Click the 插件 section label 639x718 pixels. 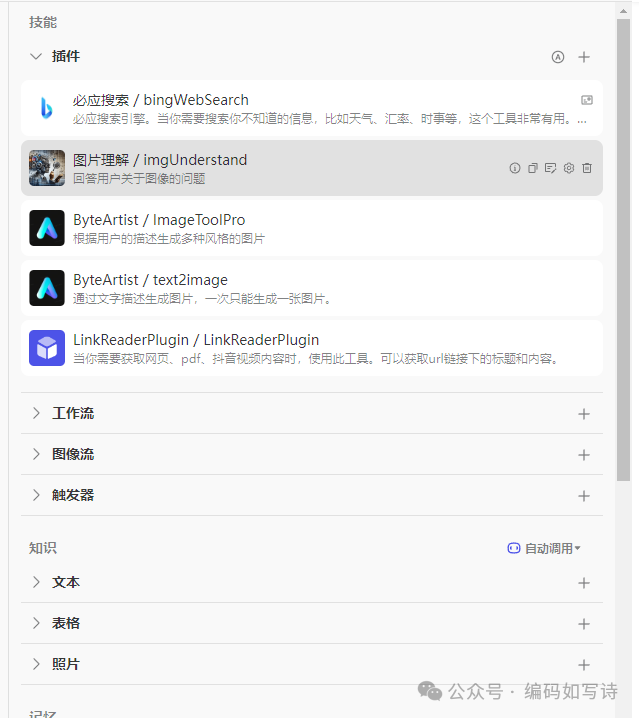(66, 56)
